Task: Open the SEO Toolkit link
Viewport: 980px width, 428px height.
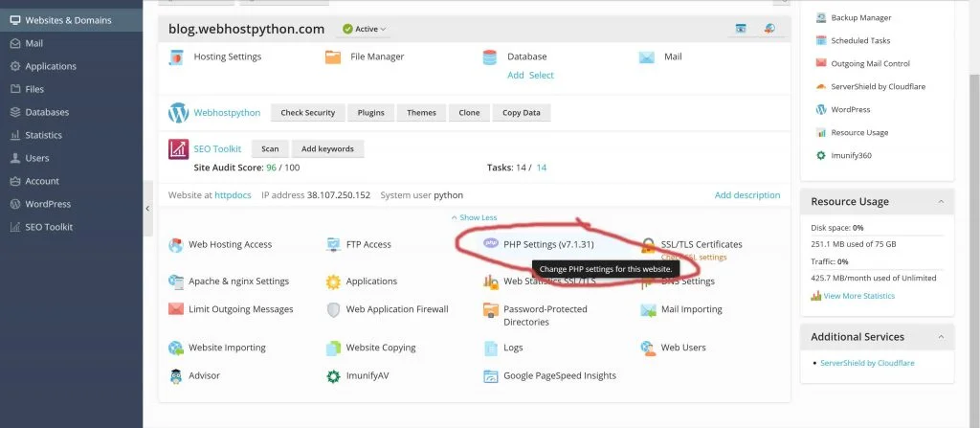Action: 217,149
